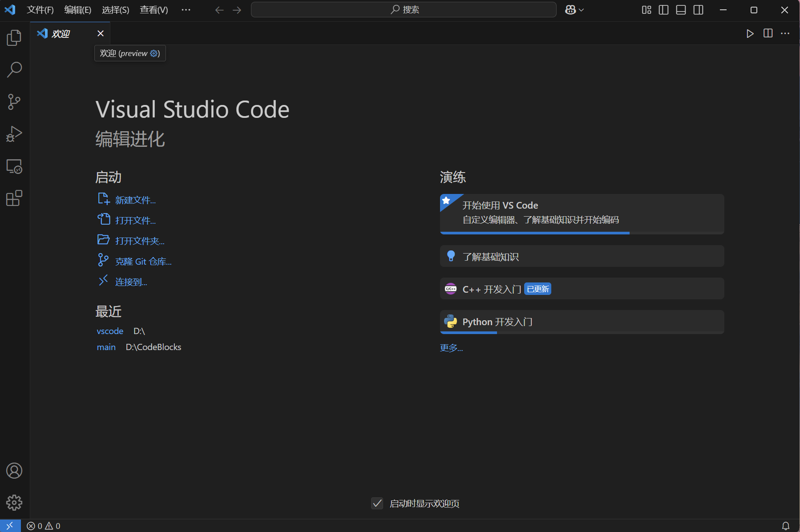Screen dimensions: 800x532
Task: Toggle the secondary side bar
Action: (699, 10)
